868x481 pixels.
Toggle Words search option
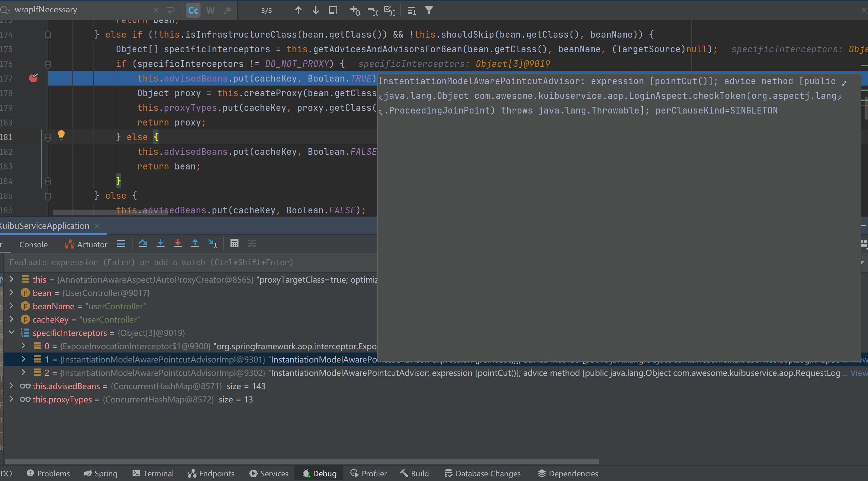click(210, 10)
